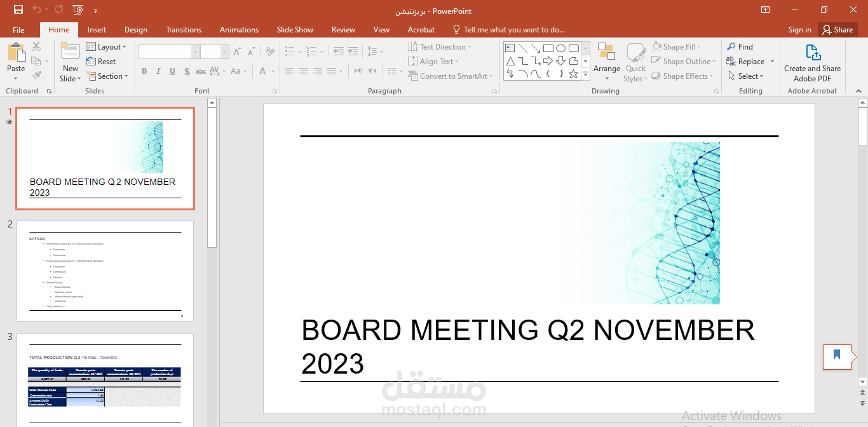Expand the Shape Effects dropdown
The width and height of the screenshot is (868, 427).
pyautogui.click(x=682, y=76)
